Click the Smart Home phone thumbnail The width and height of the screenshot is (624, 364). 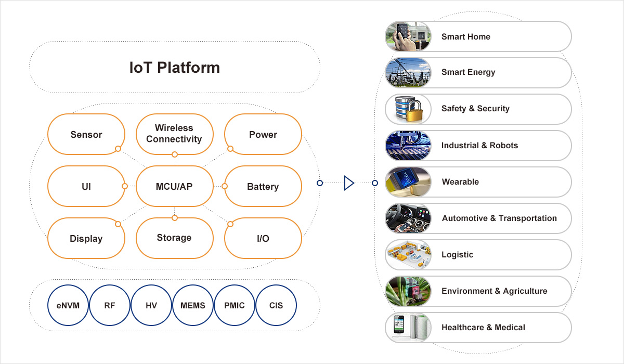tap(408, 36)
